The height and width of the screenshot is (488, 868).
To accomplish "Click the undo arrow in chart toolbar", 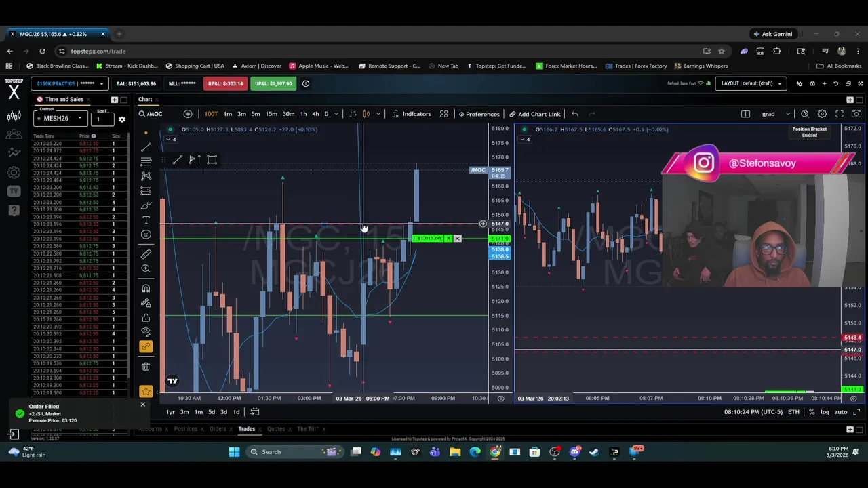I will pyautogui.click(x=574, y=114).
